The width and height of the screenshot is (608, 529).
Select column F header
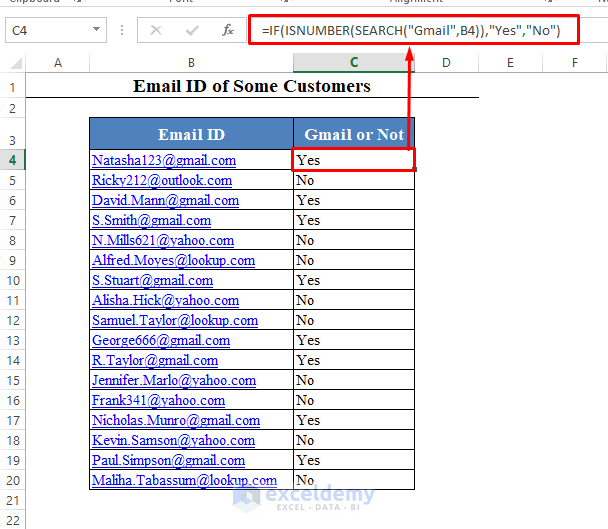pyautogui.click(x=575, y=62)
